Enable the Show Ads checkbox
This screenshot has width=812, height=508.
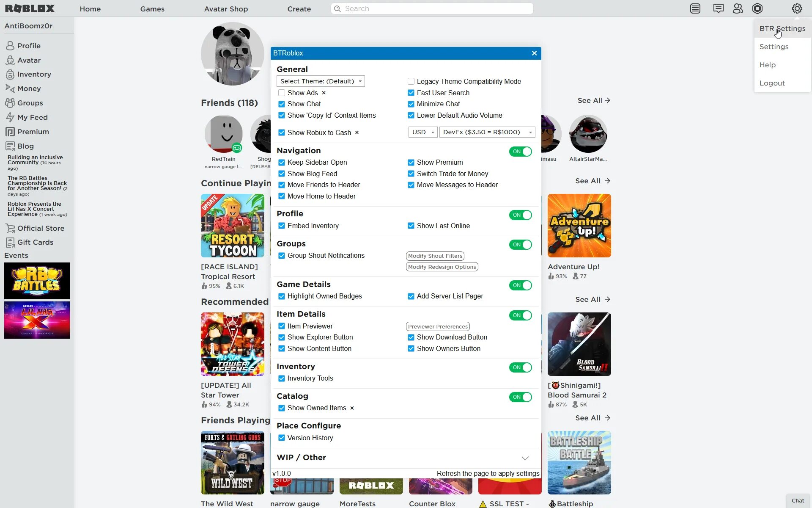pos(281,92)
